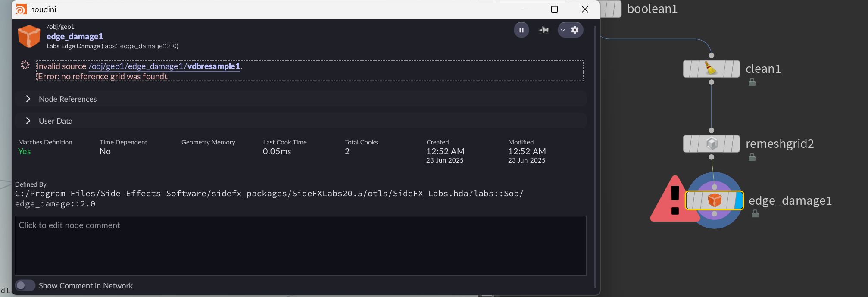The image size is (868, 297).
Task: Expand the User Data section
Action: tap(300, 121)
